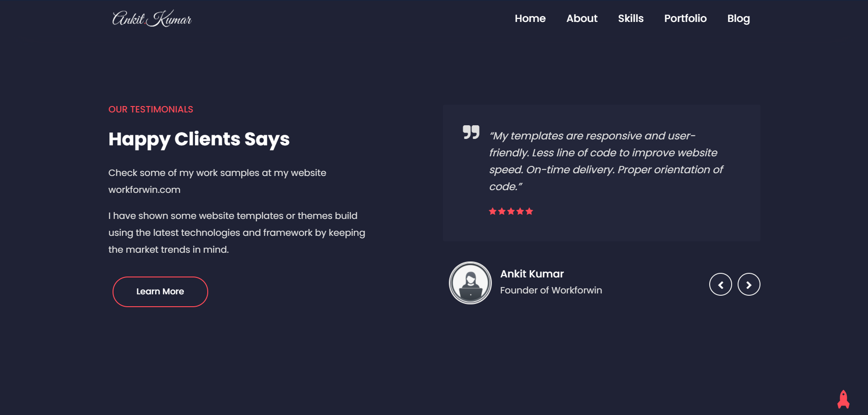Open the Home menu item
Viewport: 868px width, 415px height.
click(530, 18)
